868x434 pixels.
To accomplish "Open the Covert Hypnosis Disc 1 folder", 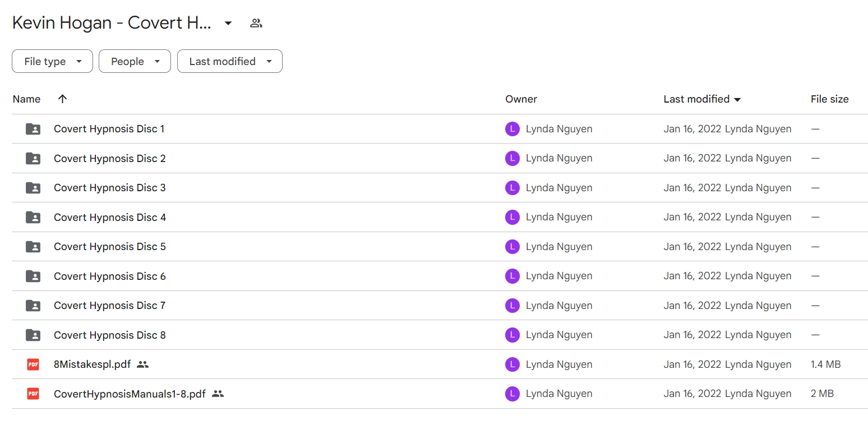I will pos(109,129).
